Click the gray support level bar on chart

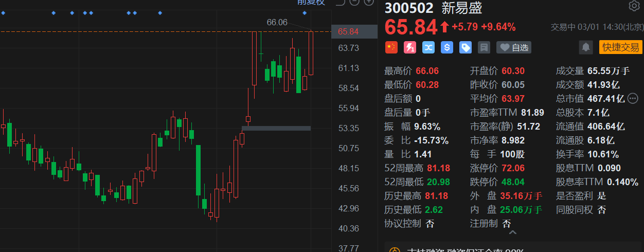(276, 128)
